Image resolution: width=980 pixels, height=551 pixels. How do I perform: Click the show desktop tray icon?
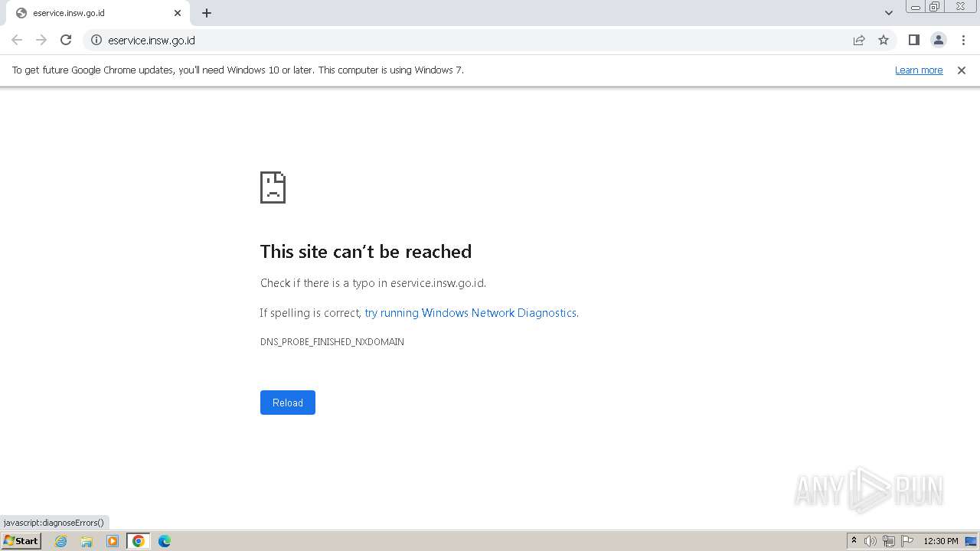(972, 541)
